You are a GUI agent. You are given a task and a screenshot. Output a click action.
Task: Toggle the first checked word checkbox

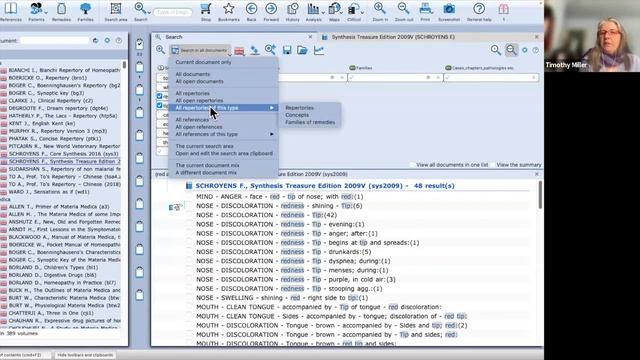160,96
